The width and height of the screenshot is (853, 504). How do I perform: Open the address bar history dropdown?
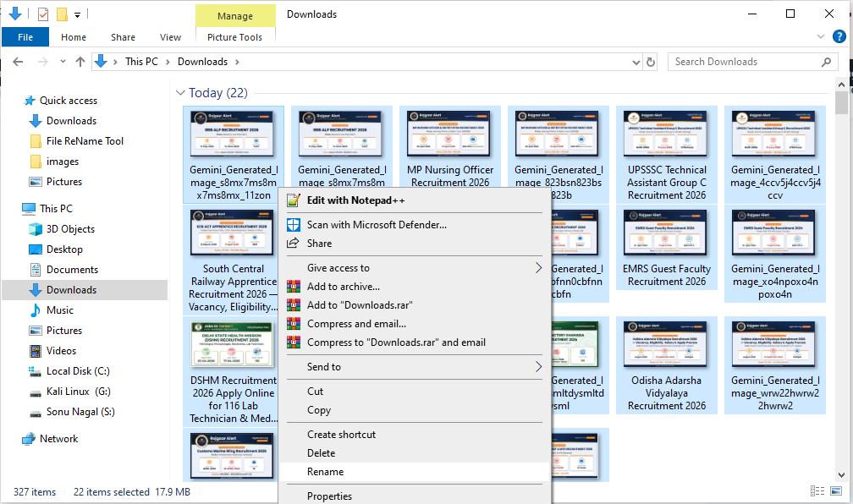636,61
